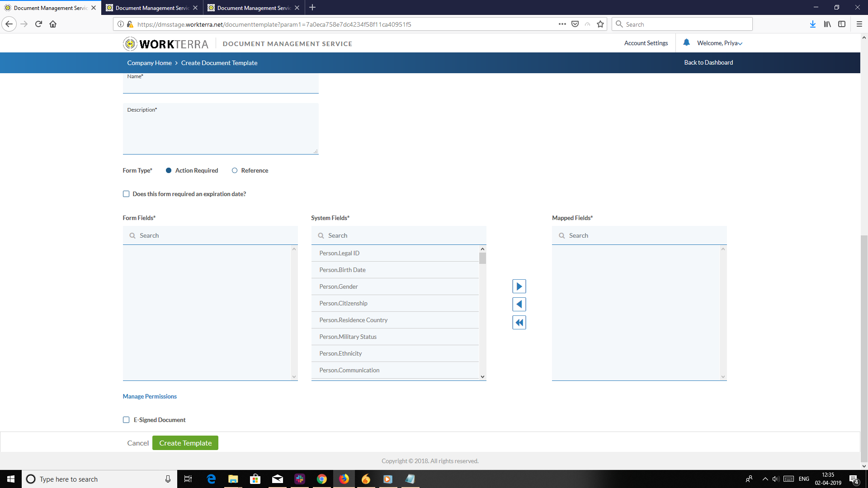The image size is (868, 488).
Task: Open the Firefox hamburger menu
Action: (x=859, y=24)
